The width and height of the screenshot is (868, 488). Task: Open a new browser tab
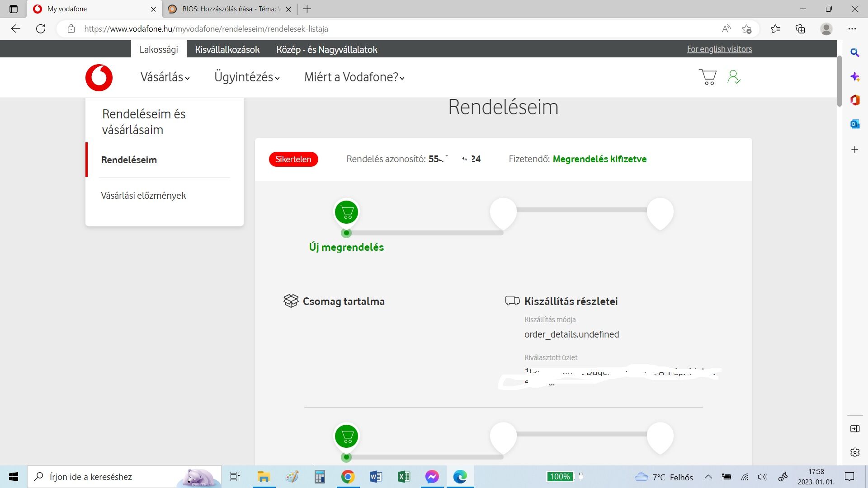coord(307,9)
